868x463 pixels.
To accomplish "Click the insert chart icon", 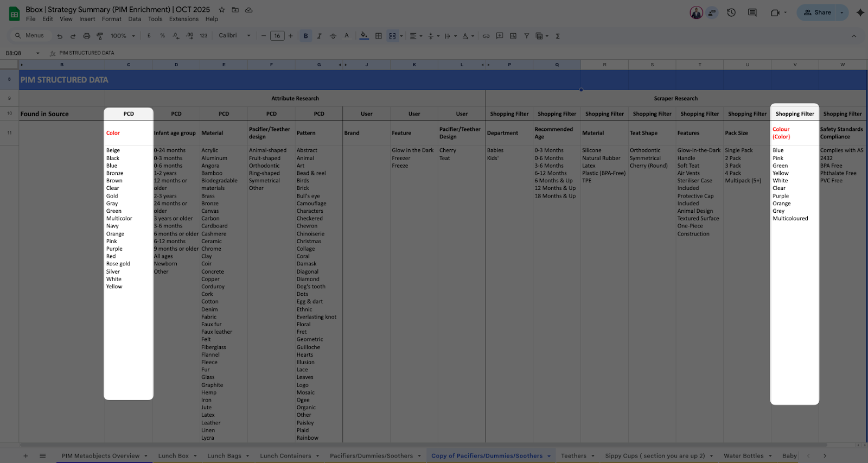I will pos(513,36).
